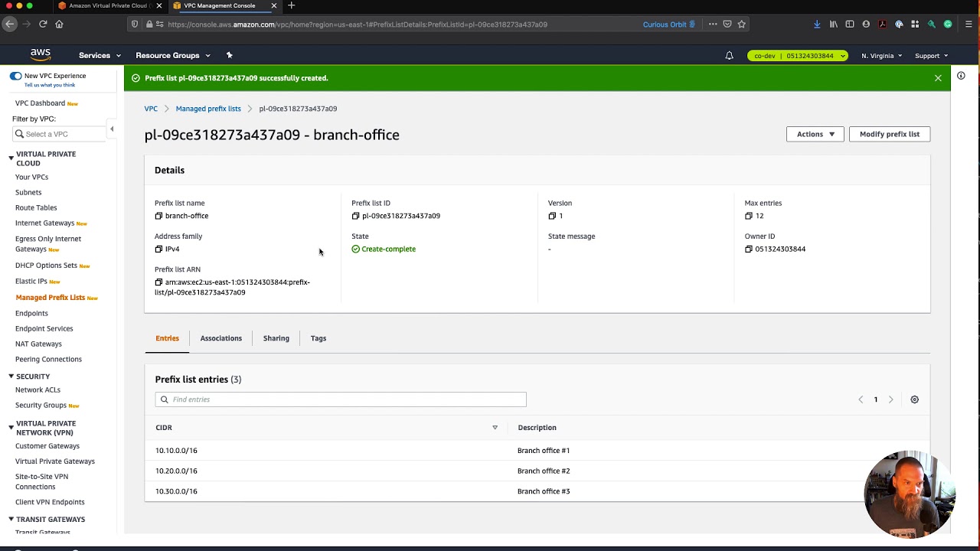Screen dimensions: 980x551
Task: Go back in browser history
Action: [x=9, y=24]
